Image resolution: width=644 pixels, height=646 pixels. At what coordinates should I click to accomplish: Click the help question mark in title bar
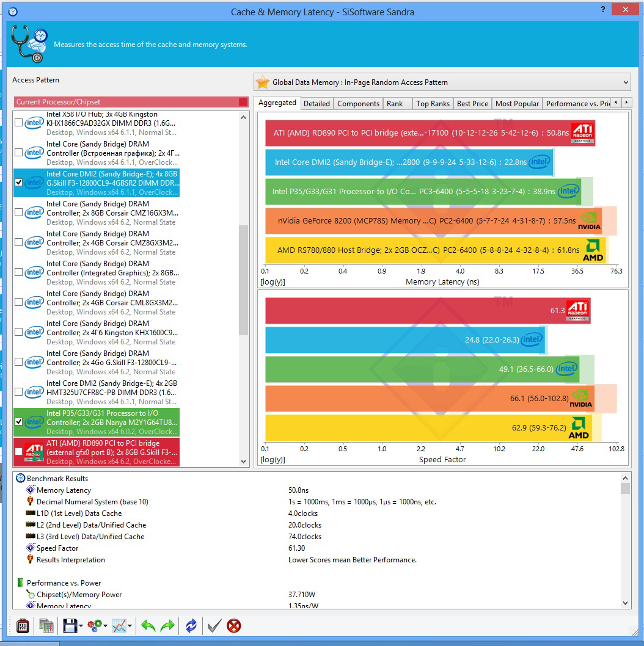point(603,9)
